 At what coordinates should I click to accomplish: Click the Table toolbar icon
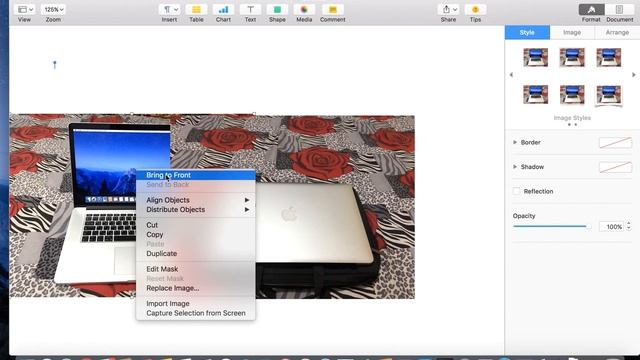coord(196,9)
